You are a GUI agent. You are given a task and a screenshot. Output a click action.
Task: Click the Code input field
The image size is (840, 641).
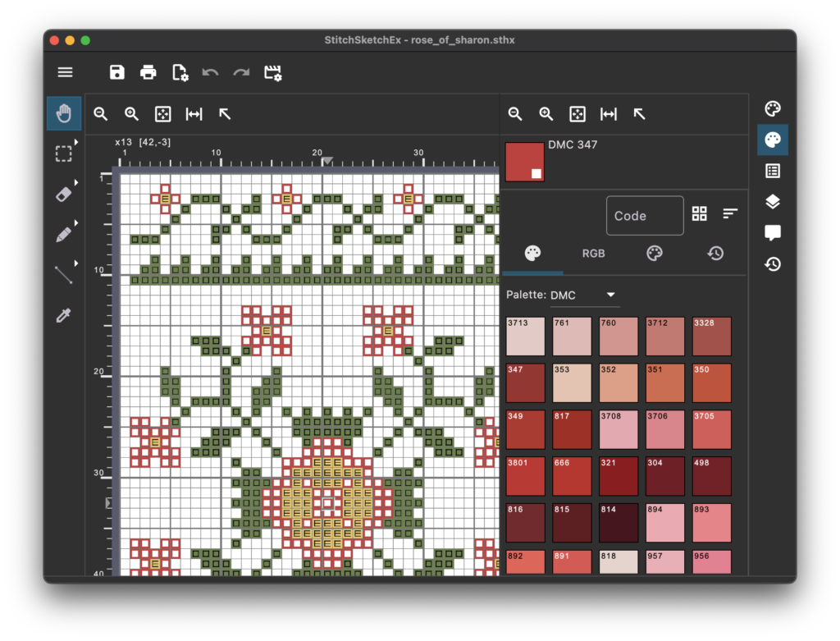[x=645, y=216]
